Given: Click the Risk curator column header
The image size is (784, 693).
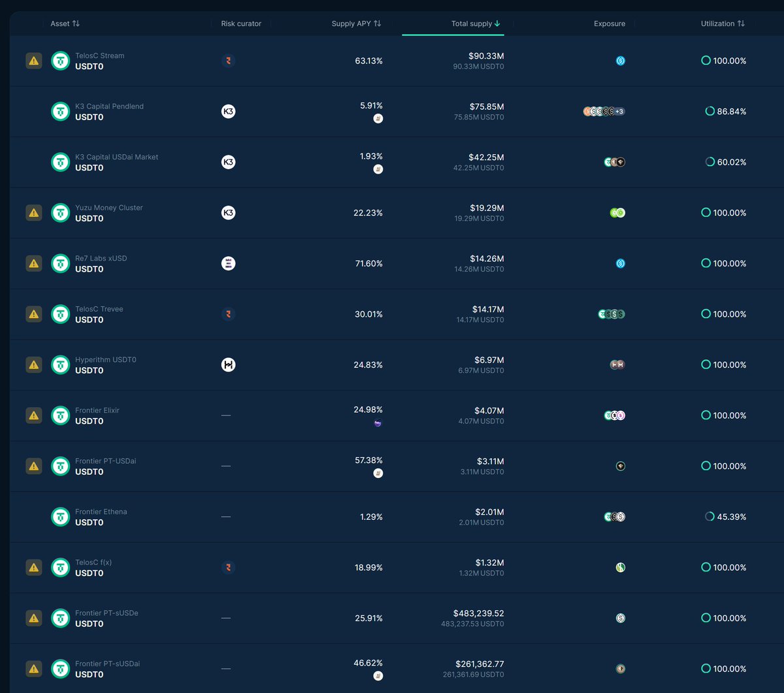Looking at the screenshot, I should point(241,24).
